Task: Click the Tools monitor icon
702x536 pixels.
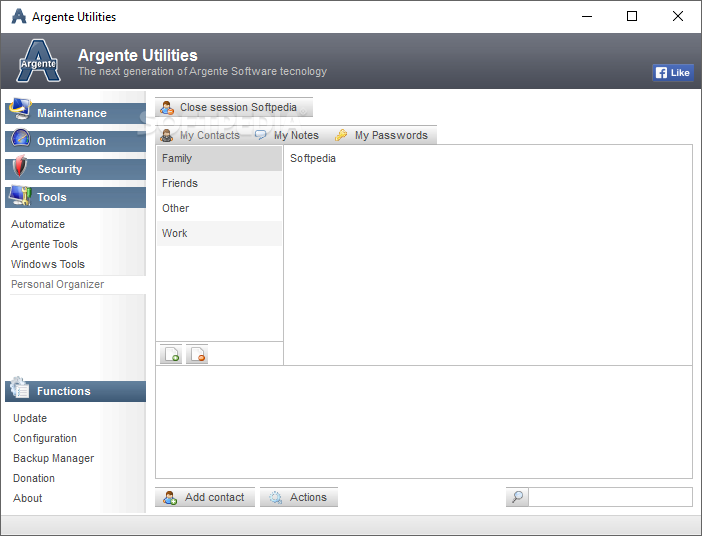Action: tap(20, 195)
